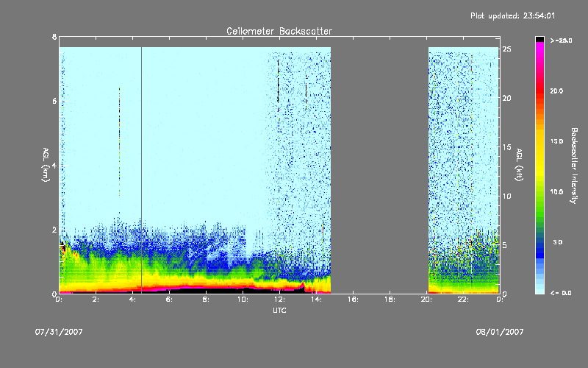
Task: Click the start date '07/31/2007'
Action: [x=59, y=332]
